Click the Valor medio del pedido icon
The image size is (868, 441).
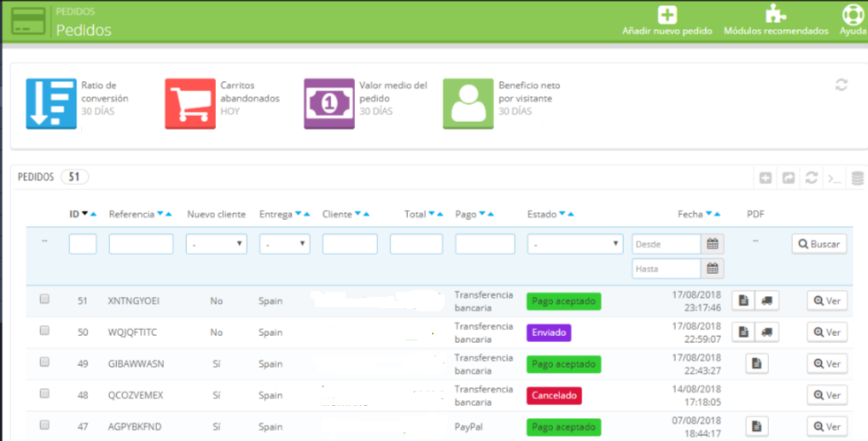click(329, 103)
